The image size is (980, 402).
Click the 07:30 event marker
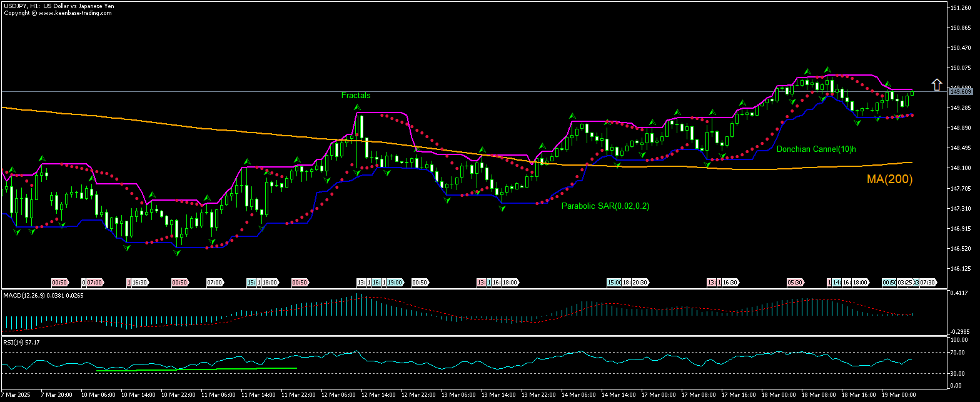point(927,283)
